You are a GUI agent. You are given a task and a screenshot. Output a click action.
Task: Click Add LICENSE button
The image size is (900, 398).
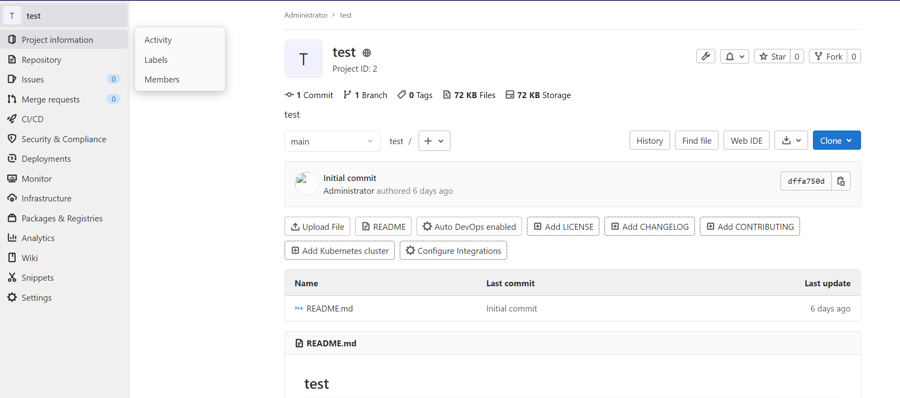click(563, 226)
